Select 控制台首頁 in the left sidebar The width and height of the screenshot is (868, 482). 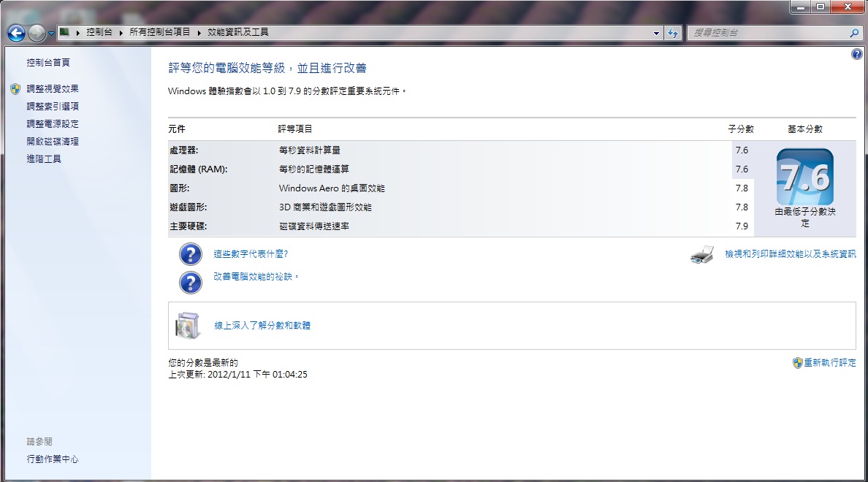click(x=48, y=63)
